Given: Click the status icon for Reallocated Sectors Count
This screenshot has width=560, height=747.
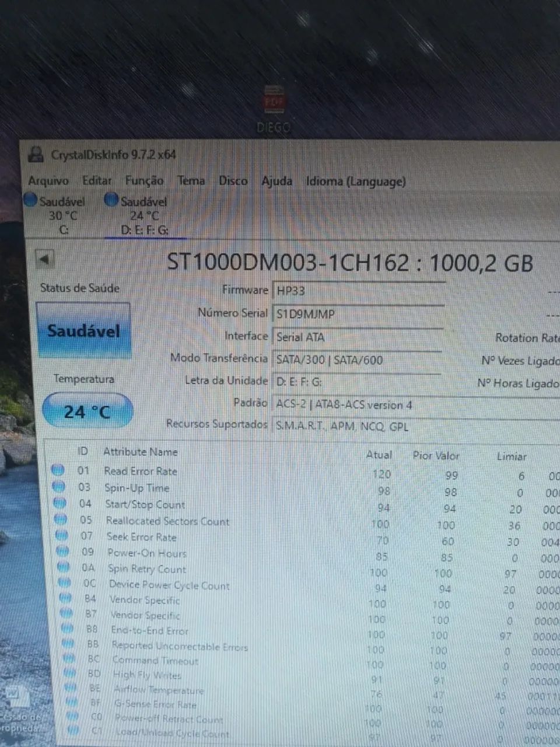Looking at the screenshot, I should 61,519.
